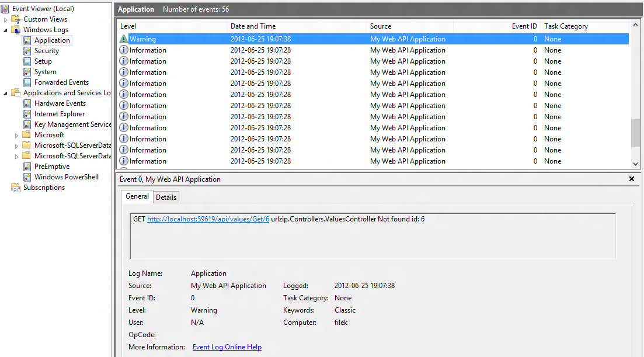Open Event Log Online Help link
This screenshot has height=357, width=644.
click(x=227, y=347)
